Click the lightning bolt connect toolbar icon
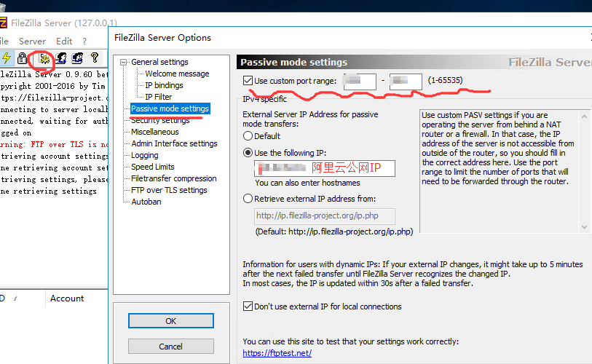Image resolution: width=592 pixels, height=364 pixels. (7, 58)
